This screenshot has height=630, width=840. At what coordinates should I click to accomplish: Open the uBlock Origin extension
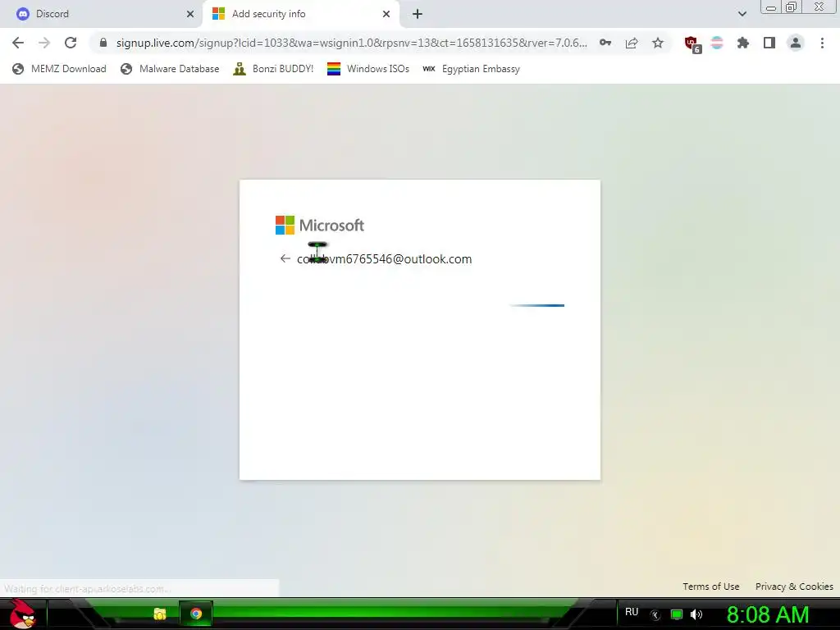[692, 44]
